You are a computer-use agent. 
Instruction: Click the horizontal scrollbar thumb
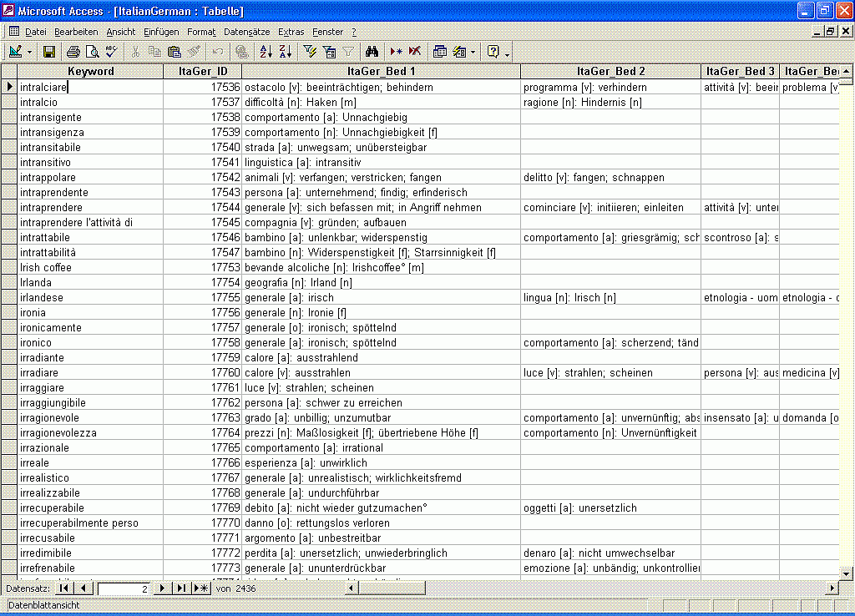pos(391,588)
